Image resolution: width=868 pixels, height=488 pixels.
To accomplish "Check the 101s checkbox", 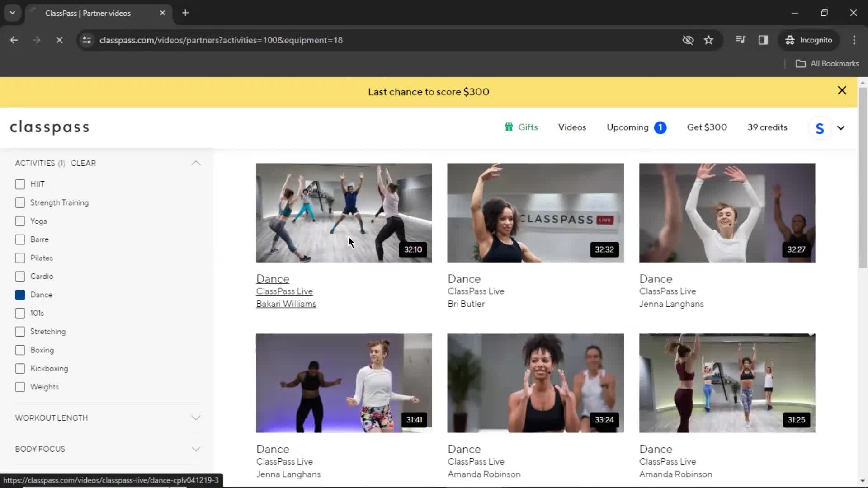I will pos(20,313).
